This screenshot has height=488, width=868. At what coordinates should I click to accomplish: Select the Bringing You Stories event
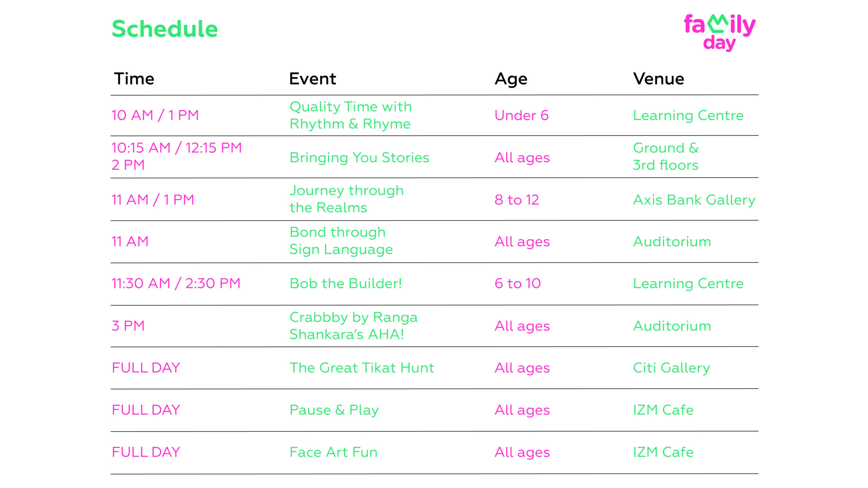click(359, 158)
